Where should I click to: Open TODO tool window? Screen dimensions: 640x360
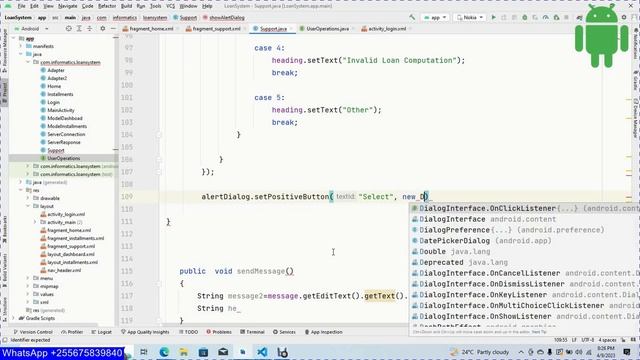point(189,332)
